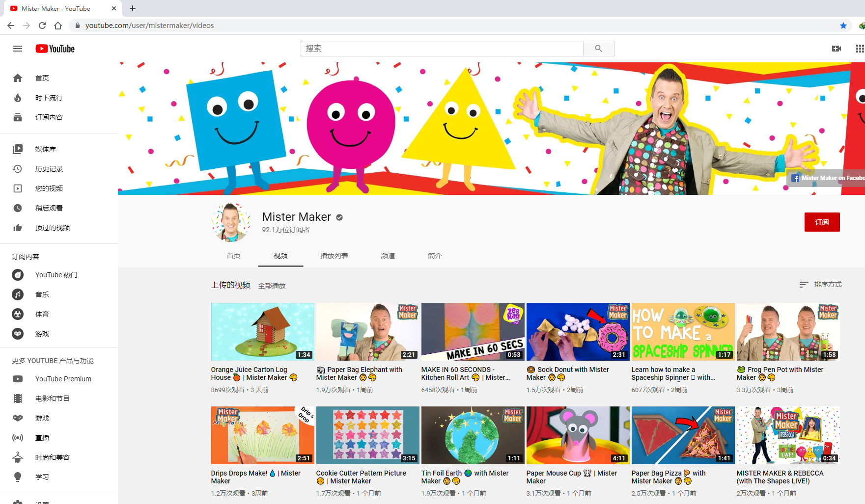The image size is (865, 504).
Task: Open 电影和节目 in sidebar
Action: [x=59, y=398]
